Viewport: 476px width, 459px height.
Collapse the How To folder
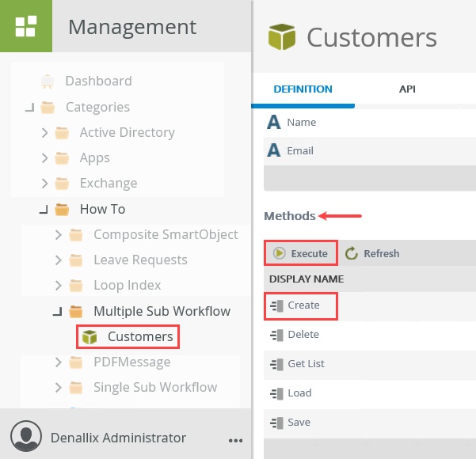[43, 210]
